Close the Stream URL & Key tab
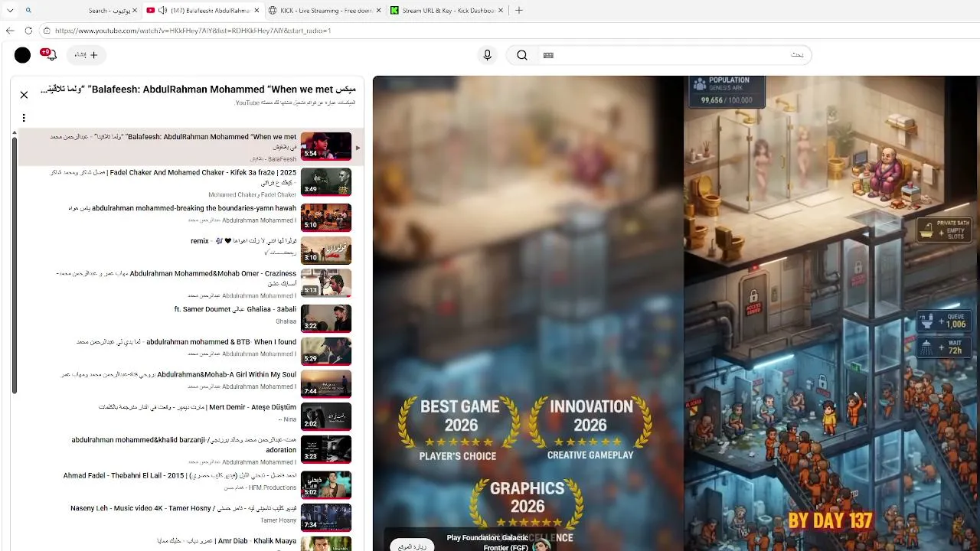980x551 pixels. pos(501,11)
